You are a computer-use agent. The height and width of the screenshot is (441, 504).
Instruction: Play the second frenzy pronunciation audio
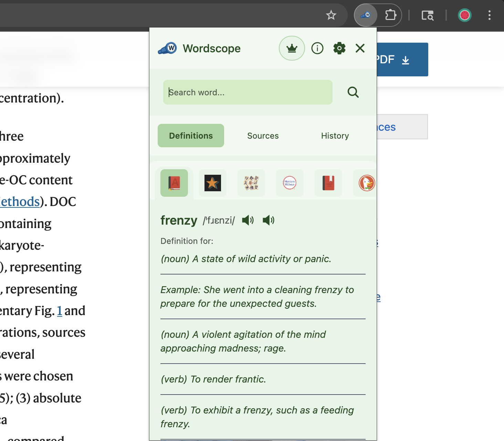point(268,220)
